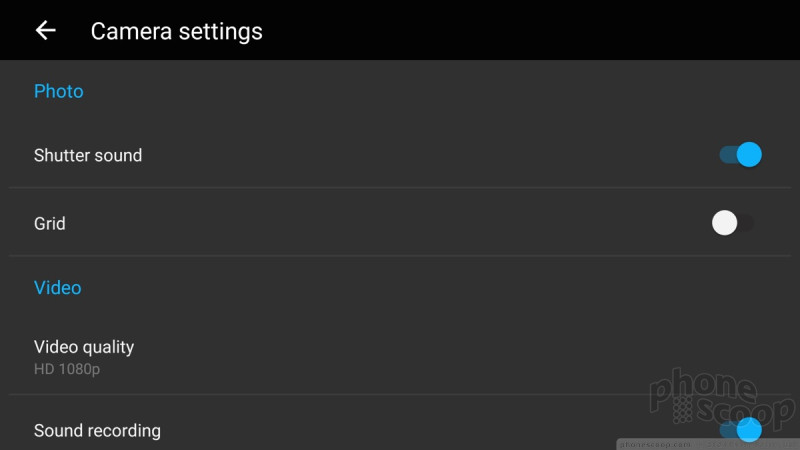Tap the Sound recording label
Image resolution: width=800 pixels, height=450 pixels.
97,431
